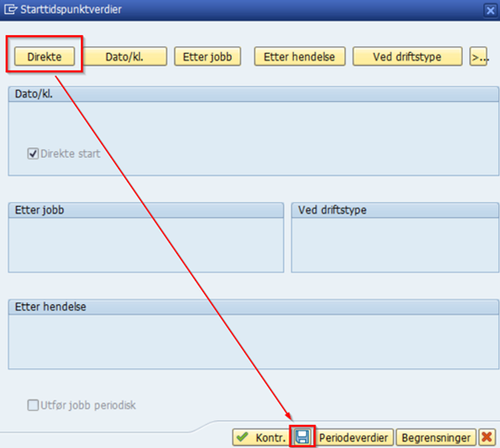Click the Ved driftstype group panel header
Viewport: 500px width, 448px height.
click(x=395, y=211)
